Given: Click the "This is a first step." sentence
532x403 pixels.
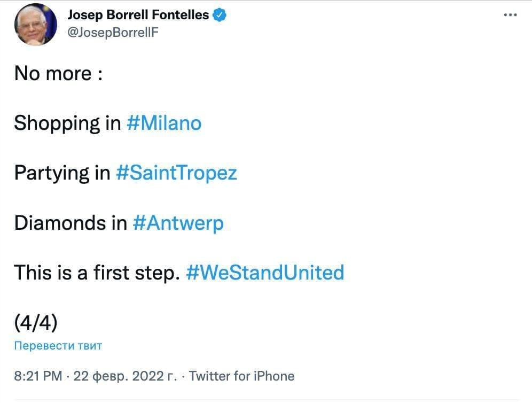Looking at the screenshot, I should (97, 273).
